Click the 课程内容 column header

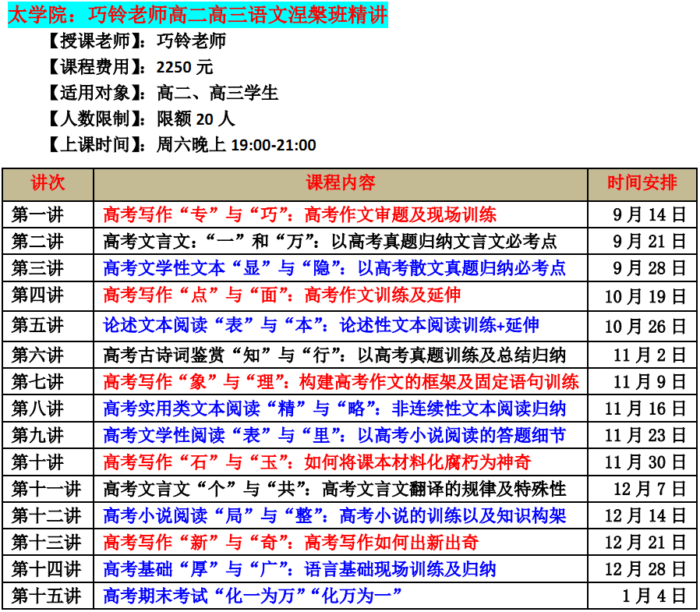click(340, 184)
